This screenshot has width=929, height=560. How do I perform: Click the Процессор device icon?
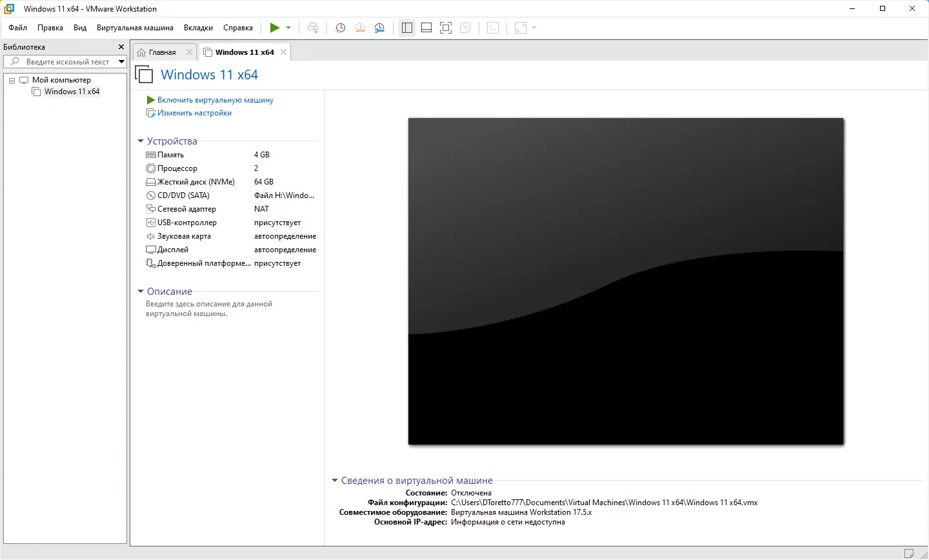click(x=151, y=168)
